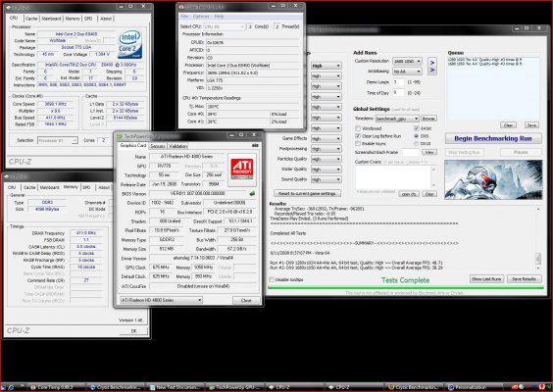Image resolution: width=553 pixels, height=392 pixels.
Task: Click the 'Tests Complete' status text
Action: click(x=405, y=280)
